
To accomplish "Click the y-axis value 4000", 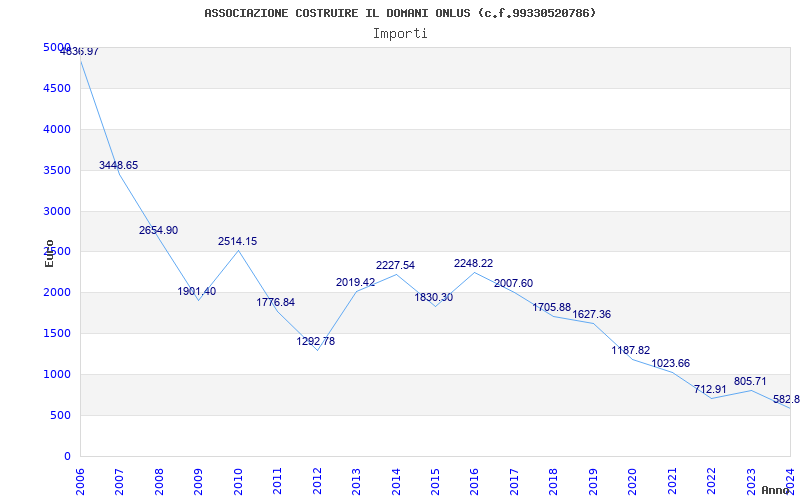I will (57, 129).
